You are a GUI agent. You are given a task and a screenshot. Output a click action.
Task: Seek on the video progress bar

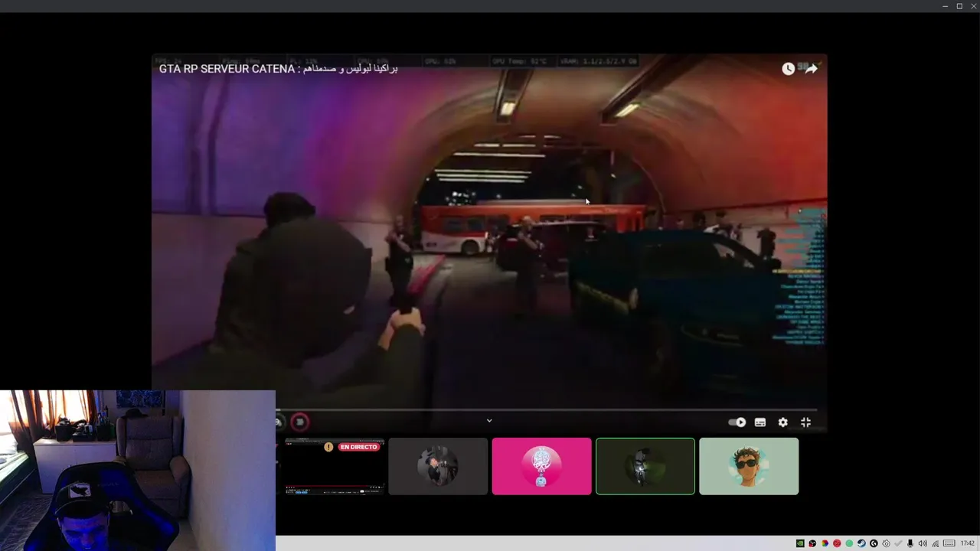pos(546,410)
